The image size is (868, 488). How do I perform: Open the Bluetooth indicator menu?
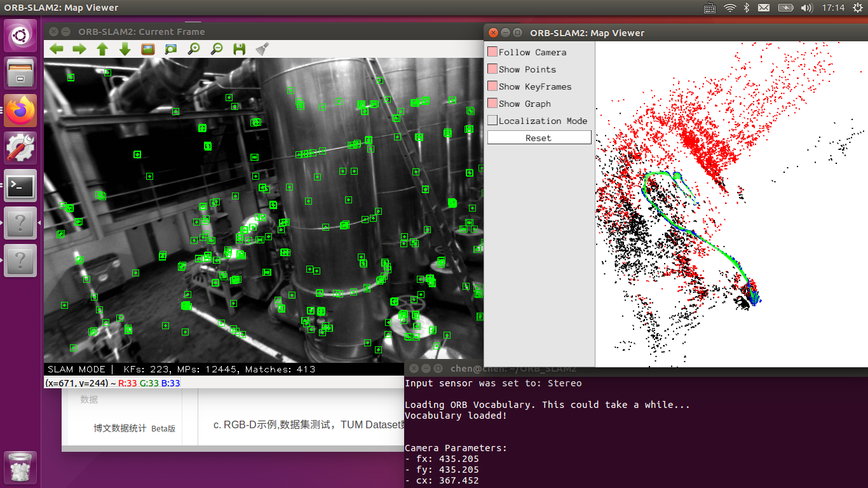point(745,8)
